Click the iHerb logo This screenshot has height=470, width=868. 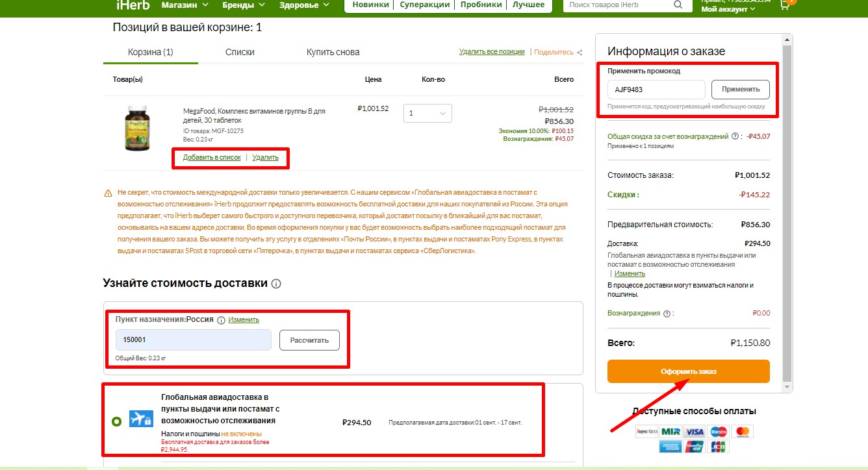tap(133, 5)
